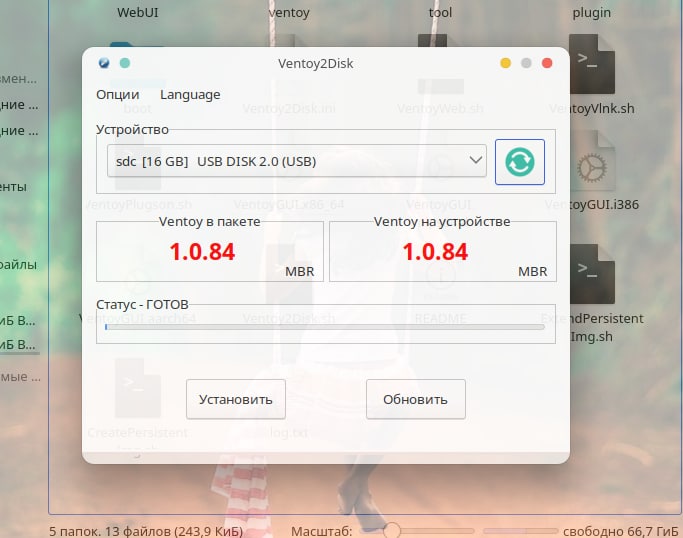Click the teal pin dot in title bar
This screenshot has height=538, width=683.
pyautogui.click(x=125, y=63)
